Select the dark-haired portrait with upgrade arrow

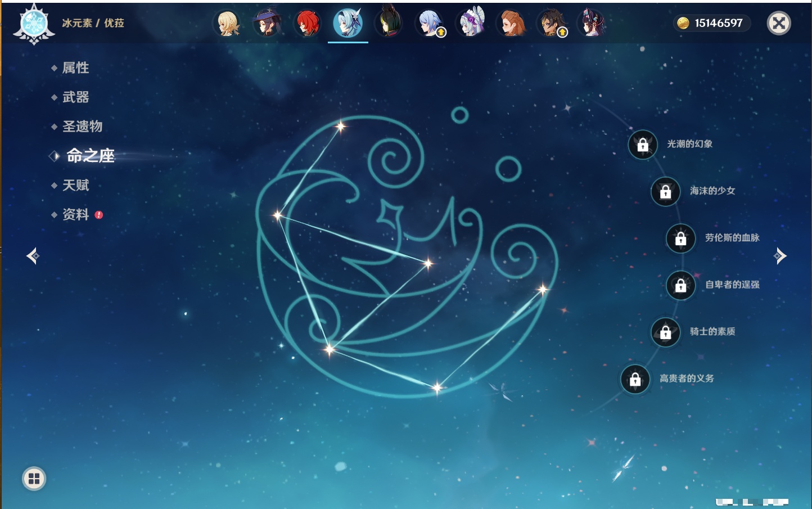coord(552,23)
